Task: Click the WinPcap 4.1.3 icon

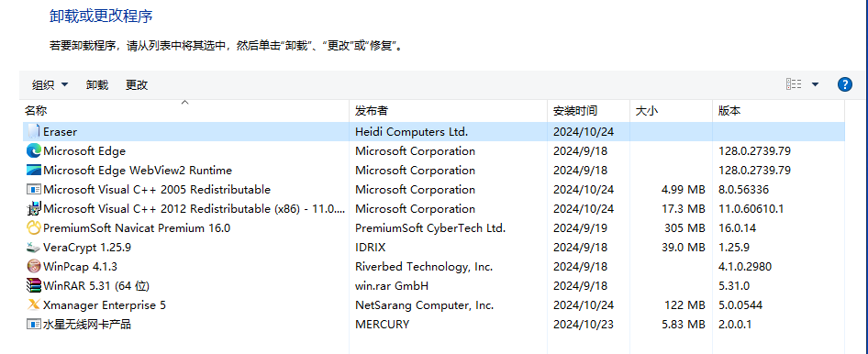Action: coord(34,267)
